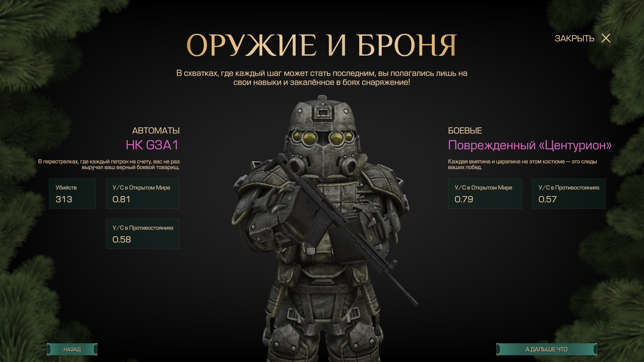644x362 pixels.
Task: Click the Убийств 313 stat card
Action: pyautogui.click(x=72, y=194)
